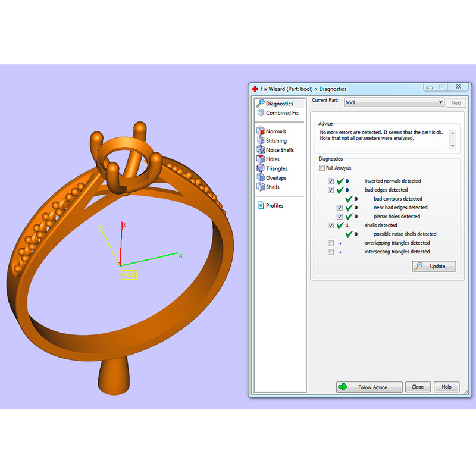
Task: Uncheck inverted normals detection
Action: 331,181
